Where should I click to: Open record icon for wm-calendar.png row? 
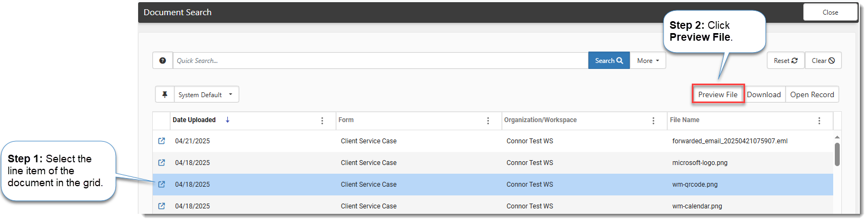coord(162,206)
